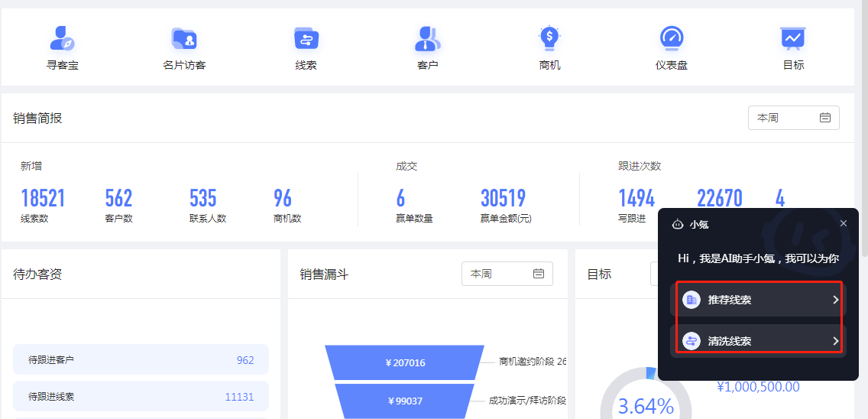The height and width of the screenshot is (419, 868).
Task: Select the 推荐线索 option text
Action: point(730,300)
